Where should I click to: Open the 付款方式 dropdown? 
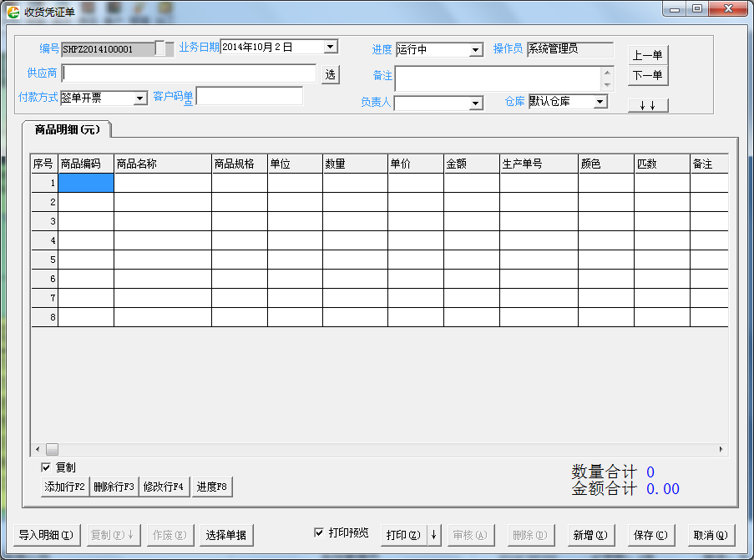click(x=139, y=98)
